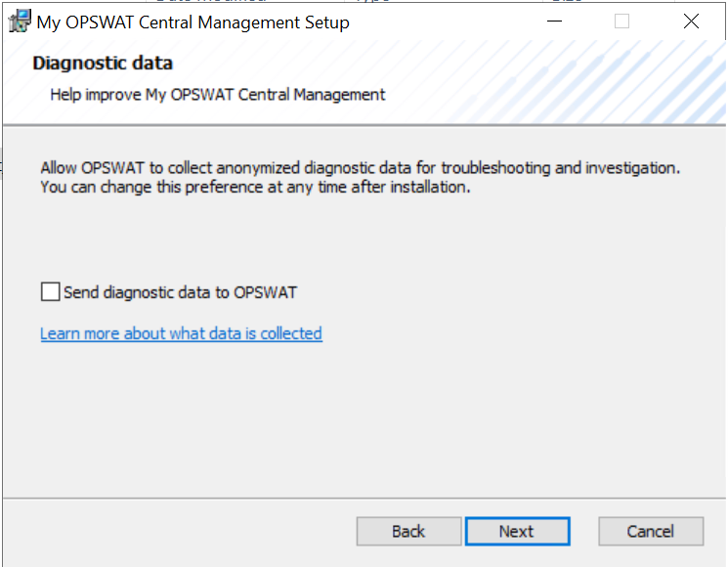Continue setup with the Next button
The image size is (728, 567).
pyautogui.click(x=517, y=531)
